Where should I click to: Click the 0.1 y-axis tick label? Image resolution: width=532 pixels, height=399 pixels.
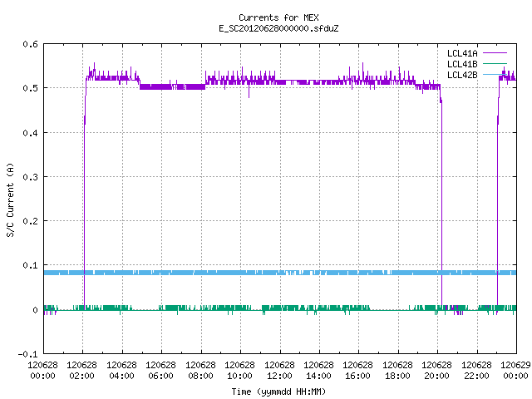30,265
